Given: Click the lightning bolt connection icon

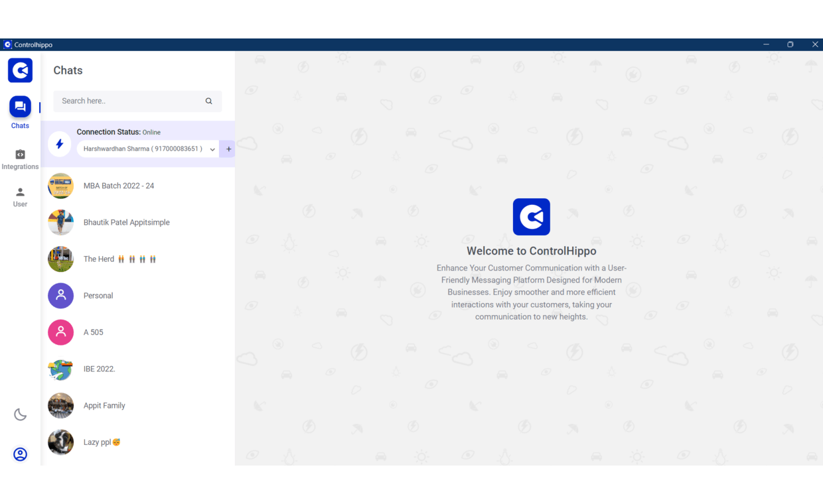Looking at the screenshot, I should [x=60, y=144].
